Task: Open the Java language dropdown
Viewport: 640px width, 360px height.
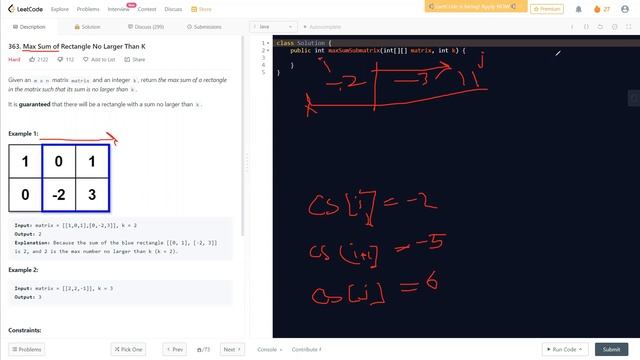Action: click(273, 27)
